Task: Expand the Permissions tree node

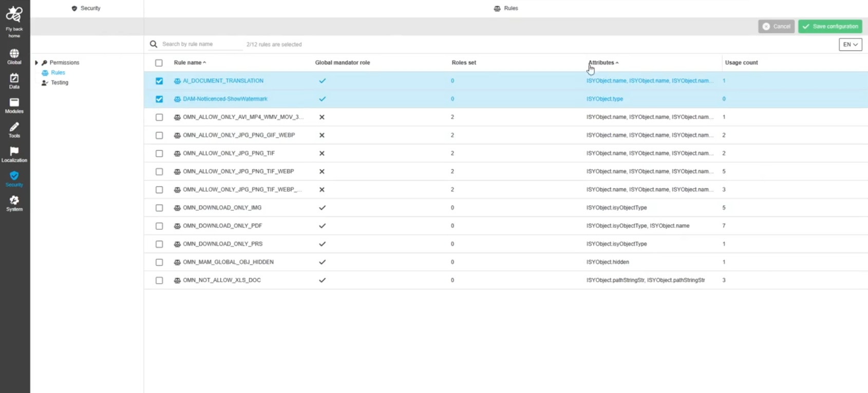Action: coord(36,63)
